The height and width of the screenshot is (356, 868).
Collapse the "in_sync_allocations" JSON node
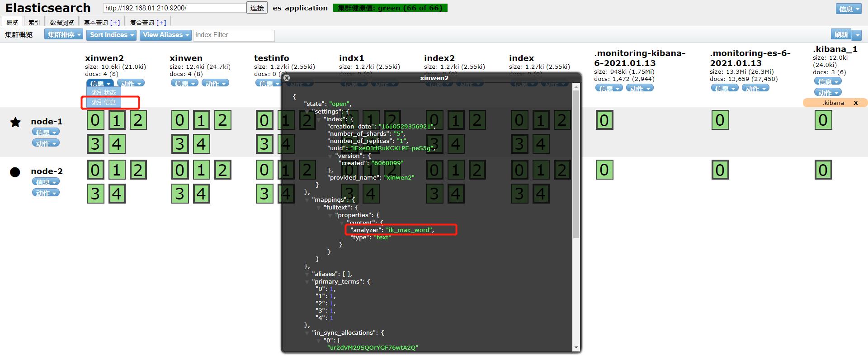pos(307,333)
